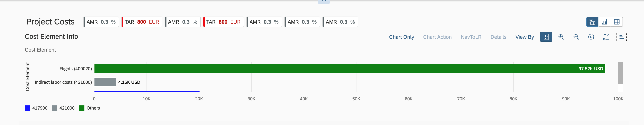Image resolution: width=644 pixels, height=125 pixels.
Task: Select the NavToLR toolbar item
Action: pos(471,37)
